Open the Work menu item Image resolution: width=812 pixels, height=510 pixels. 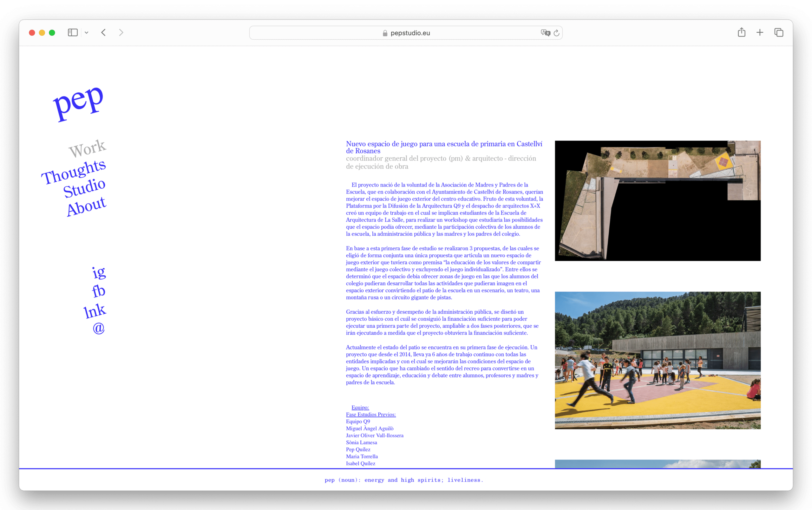87,148
